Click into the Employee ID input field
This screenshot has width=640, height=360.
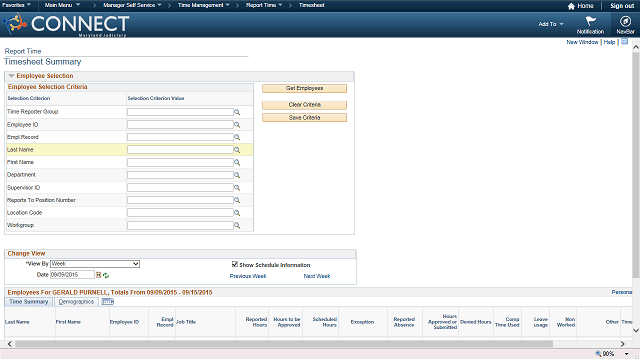coord(180,124)
